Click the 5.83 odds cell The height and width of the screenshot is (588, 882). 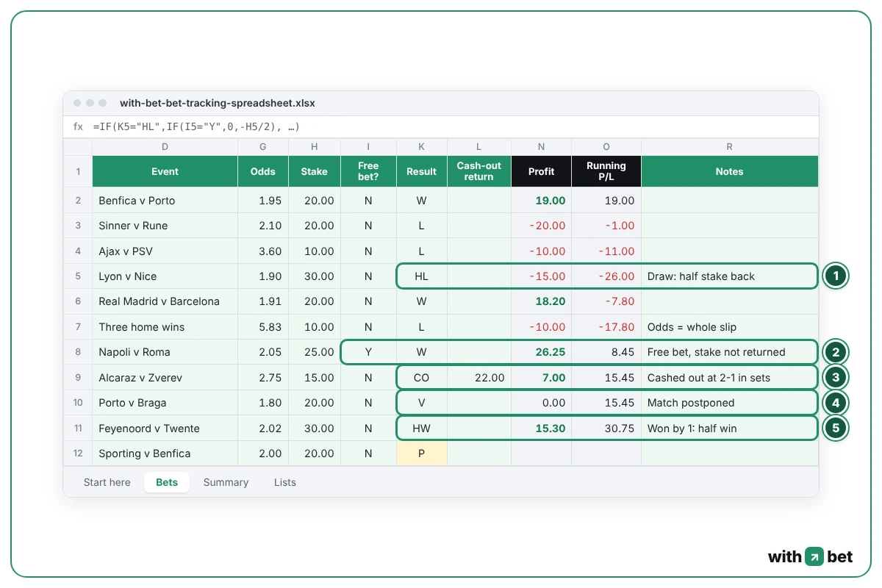click(x=263, y=327)
